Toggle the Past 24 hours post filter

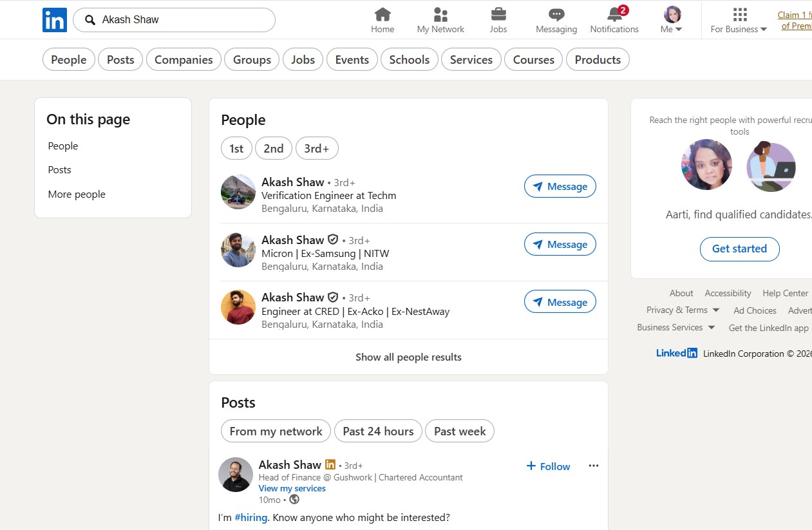pos(378,431)
